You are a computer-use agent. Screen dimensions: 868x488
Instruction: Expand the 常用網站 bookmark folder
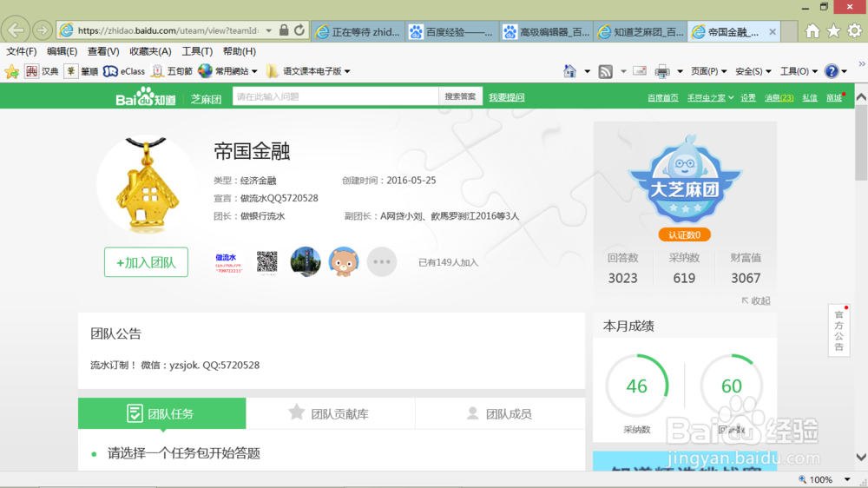point(227,71)
